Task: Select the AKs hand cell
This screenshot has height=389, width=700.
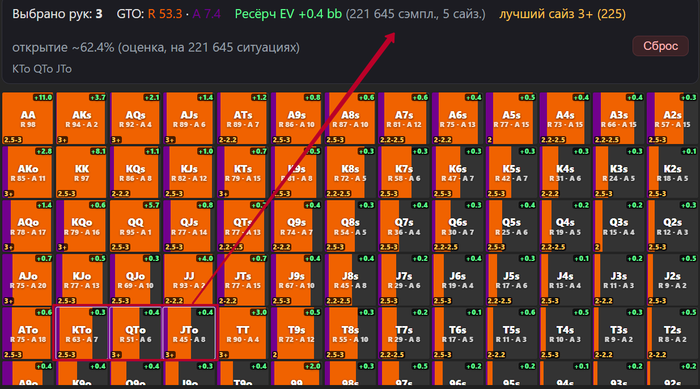Action: (x=81, y=119)
